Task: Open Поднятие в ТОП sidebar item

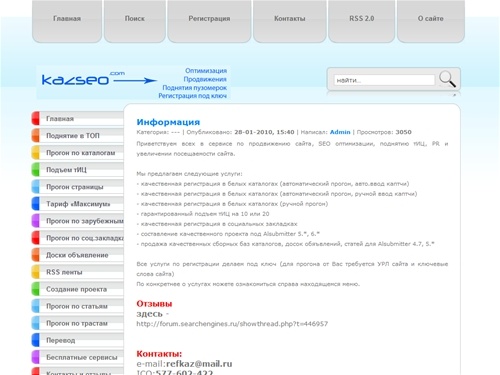Action: pos(77,136)
